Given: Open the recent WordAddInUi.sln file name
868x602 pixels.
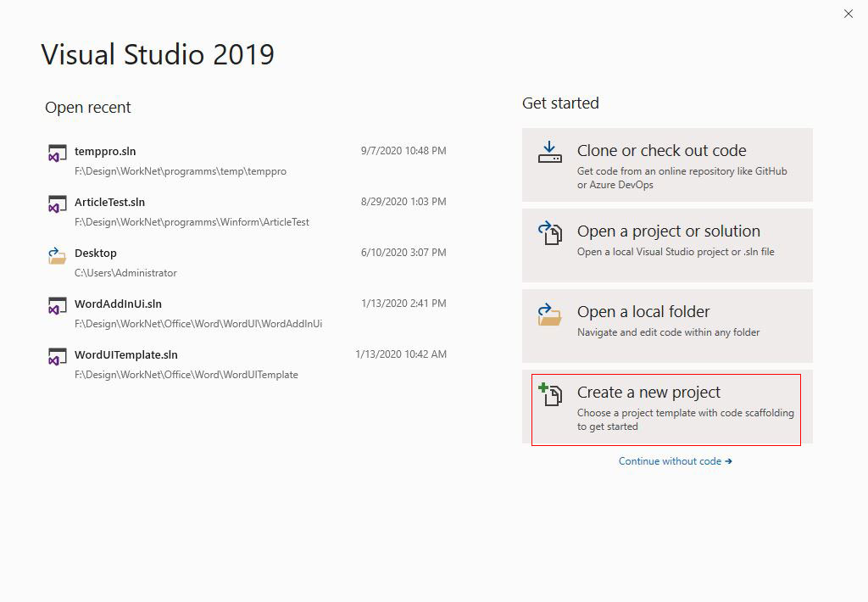Looking at the screenshot, I should (118, 304).
